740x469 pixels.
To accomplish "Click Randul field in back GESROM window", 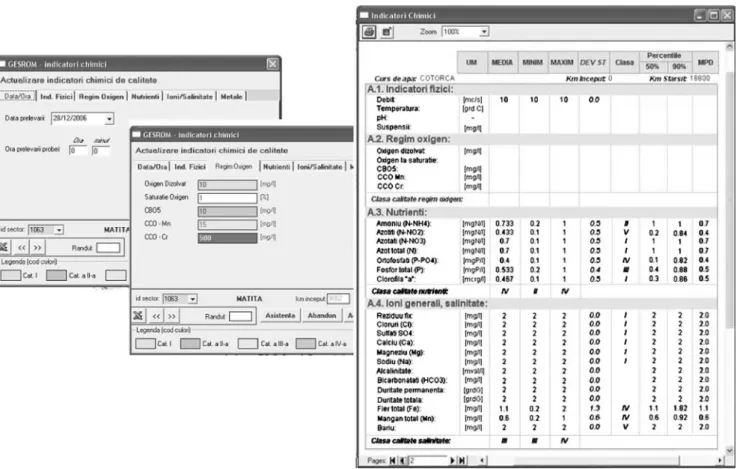I will [108, 248].
